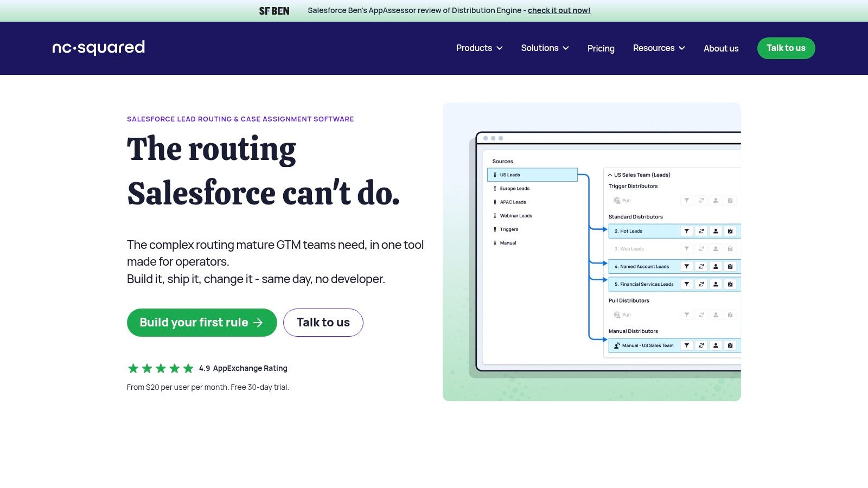This screenshot has height=488, width=868.
Task: Click 'The routing Salesforce can't do.' headline
Action: pos(264,171)
